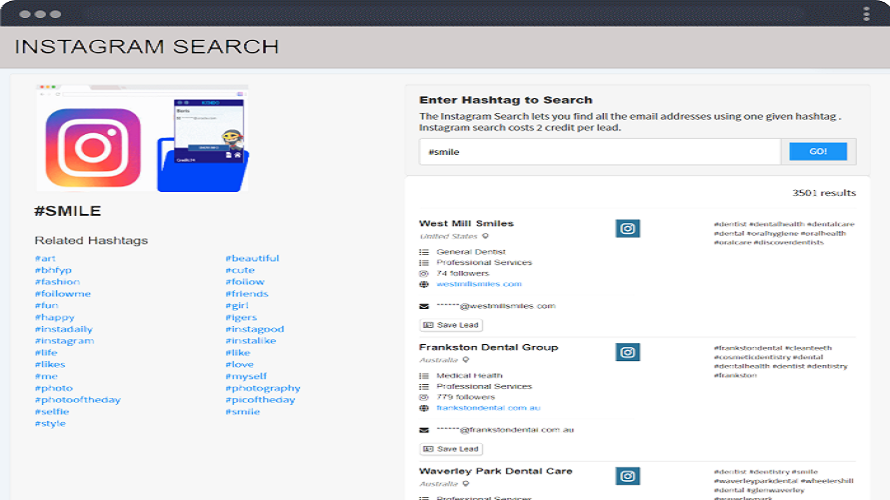Open the frankstondental.com.au website link
The width and height of the screenshot is (890, 500).
click(x=488, y=407)
